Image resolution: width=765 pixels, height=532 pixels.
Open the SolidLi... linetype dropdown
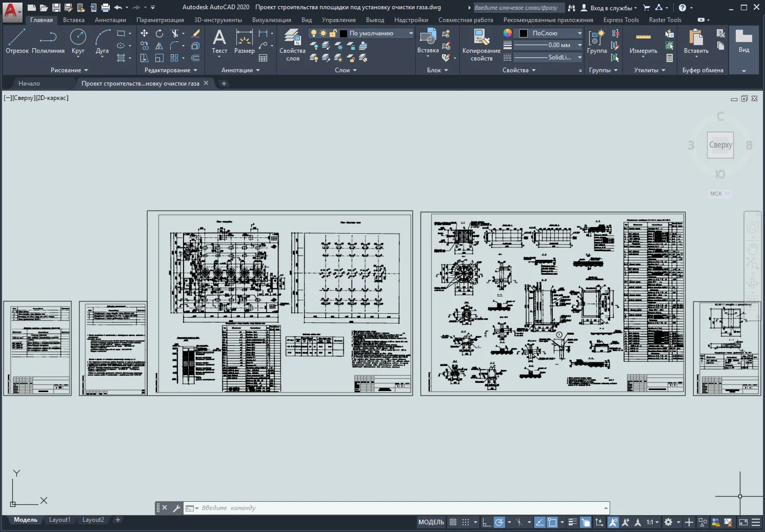[548, 57]
